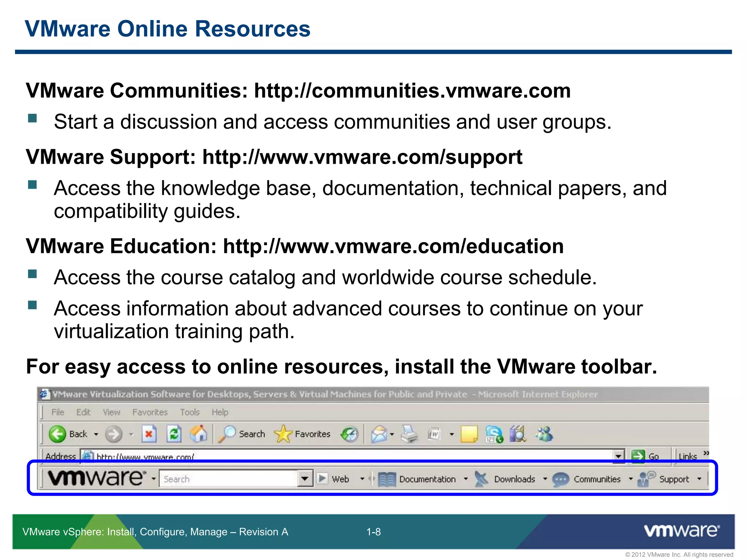Click the Web toolbar label
This screenshot has width=747, height=560.
point(340,479)
